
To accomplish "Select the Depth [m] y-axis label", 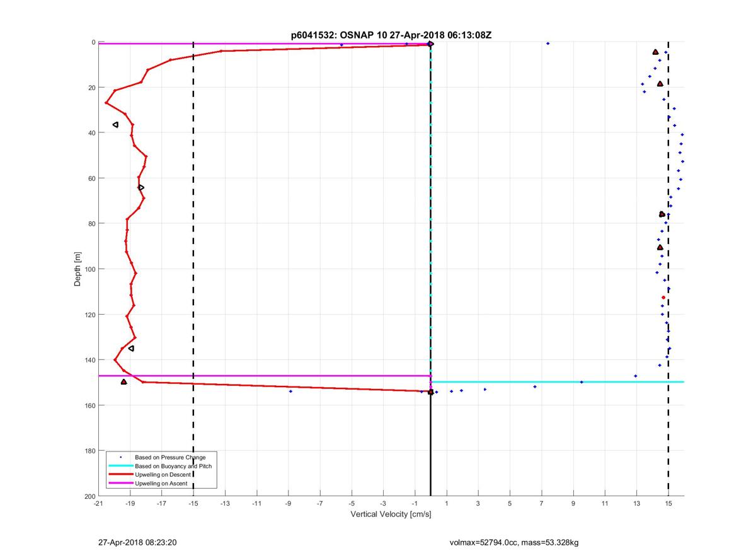I will point(78,269).
